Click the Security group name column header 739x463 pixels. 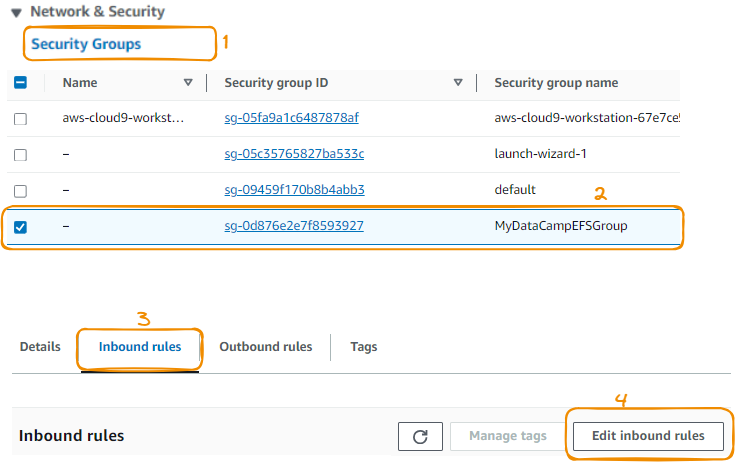(556, 83)
